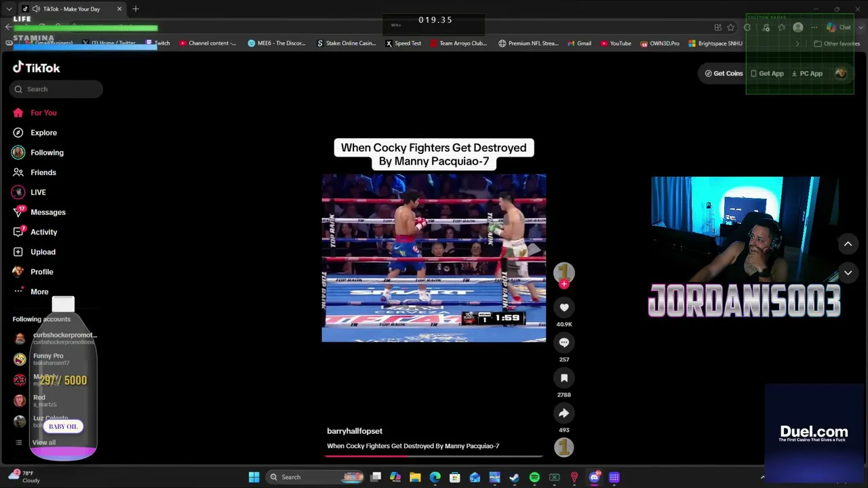The image size is (868, 488).
Task: Open the YouTube bookmark
Action: (x=616, y=43)
